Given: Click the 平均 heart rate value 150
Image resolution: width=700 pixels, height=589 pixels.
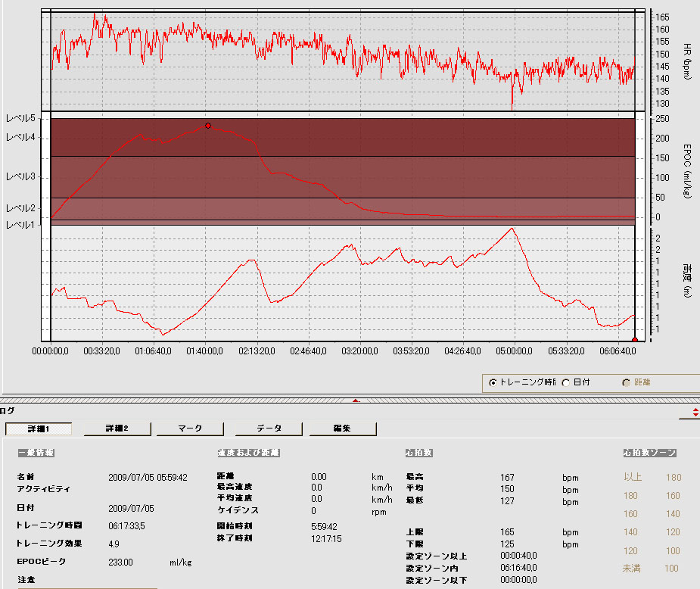Looking at the screenshot, I should pyautogui.click(x=507, y=489).
